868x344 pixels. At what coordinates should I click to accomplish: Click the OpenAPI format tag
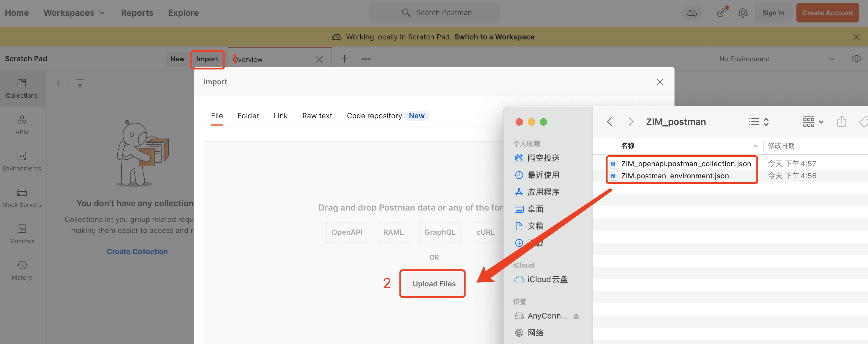pos(347,232)
